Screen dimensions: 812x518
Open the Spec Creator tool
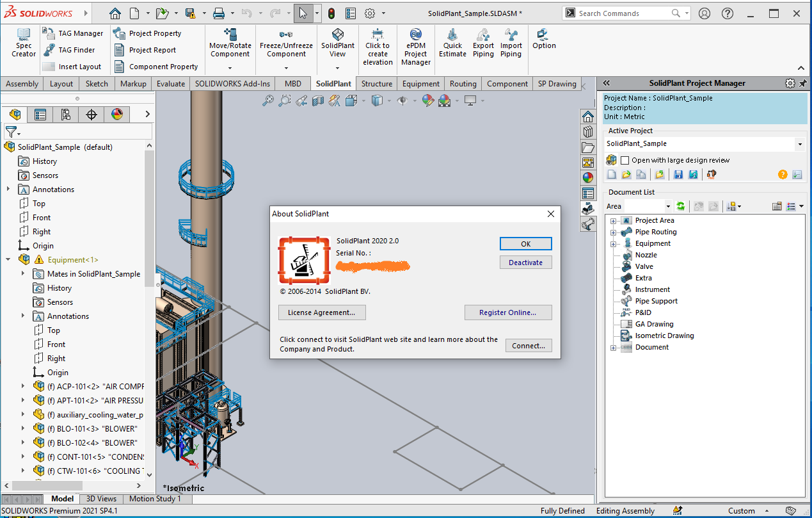click(x=24, y=43)
